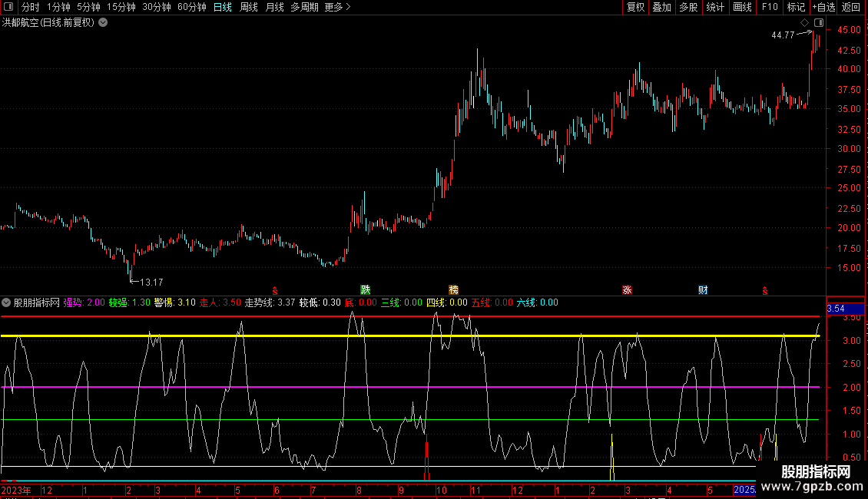Screen dimensions: 868x499
Task: Click the 返回 back button
Action: pos(851,7)
